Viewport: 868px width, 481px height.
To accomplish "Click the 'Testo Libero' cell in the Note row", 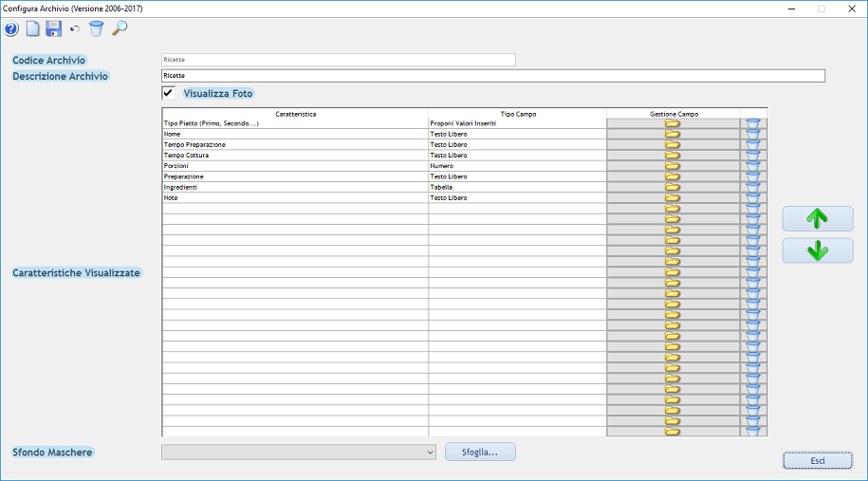I will (518, 197).
